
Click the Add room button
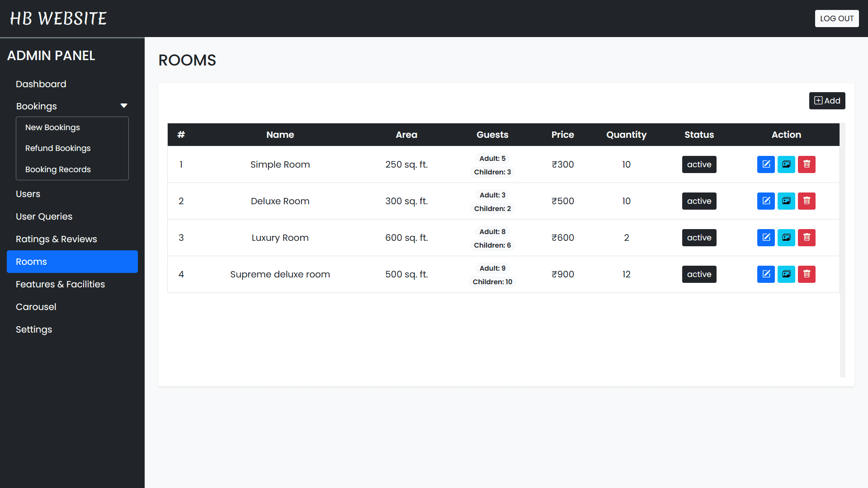pyautogui.click(x=827, y=101)
